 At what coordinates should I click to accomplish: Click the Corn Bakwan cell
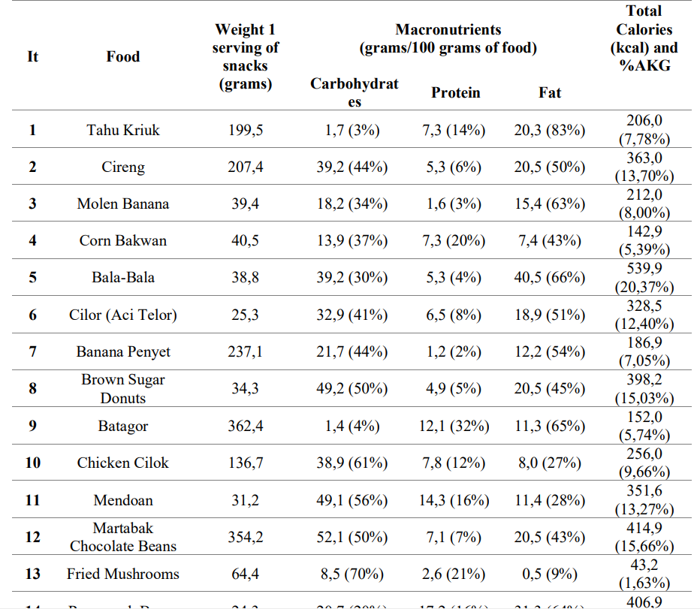coord(122,240)
